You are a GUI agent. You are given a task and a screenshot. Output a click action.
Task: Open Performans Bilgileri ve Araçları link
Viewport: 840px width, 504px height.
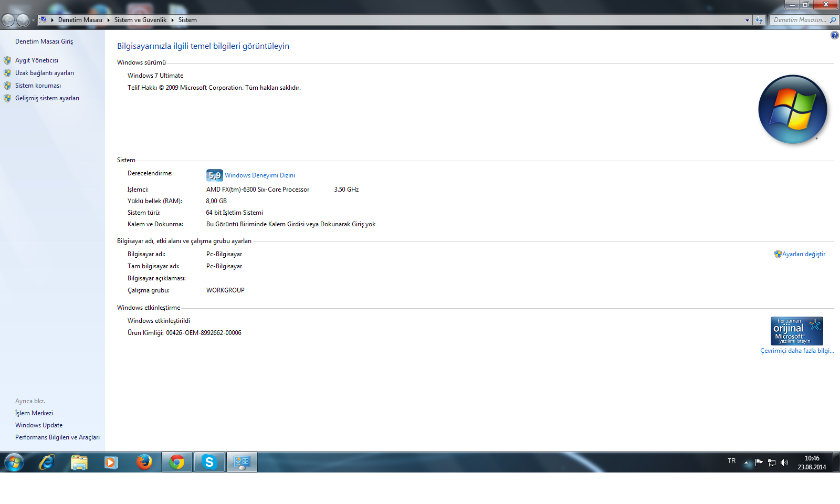click(57, 437)
